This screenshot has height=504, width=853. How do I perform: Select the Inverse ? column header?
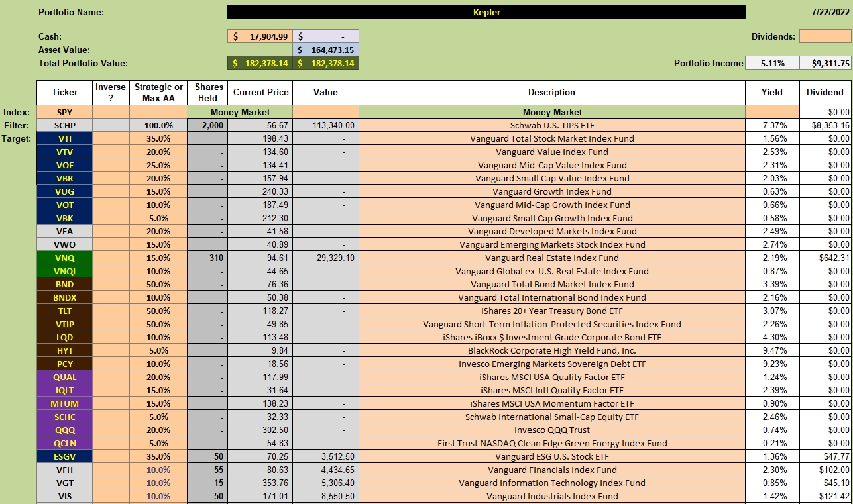click(111, 93)
